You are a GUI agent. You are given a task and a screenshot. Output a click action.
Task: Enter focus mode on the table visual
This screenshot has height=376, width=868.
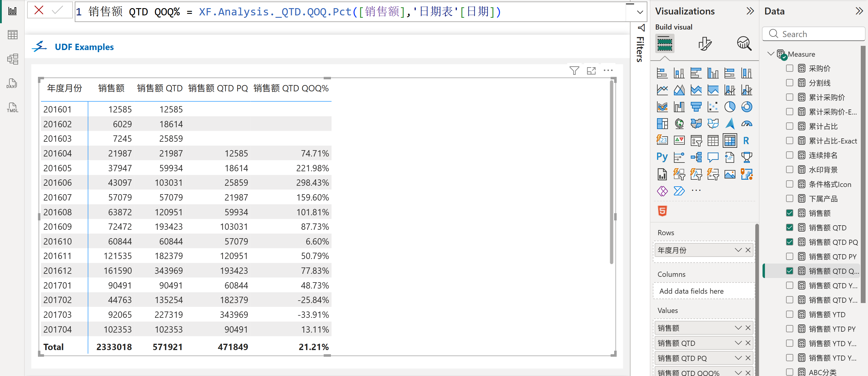click(x=591, y=71)
